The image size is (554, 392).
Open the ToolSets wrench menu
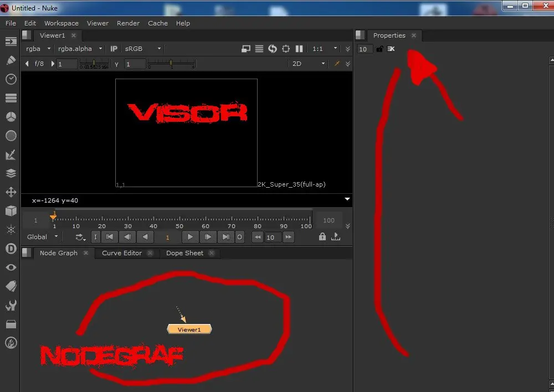point(11,305)
